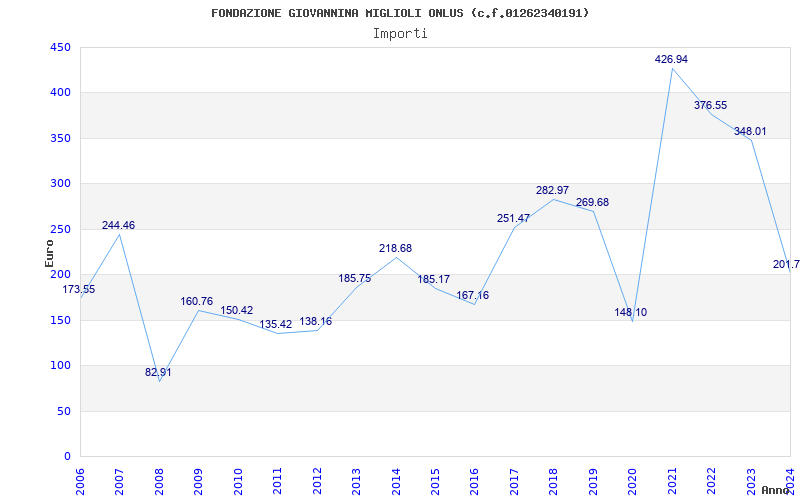Click the y-axis tick label 350
The height and width of the screenshot is (500, 800).
tap(60, 138)
